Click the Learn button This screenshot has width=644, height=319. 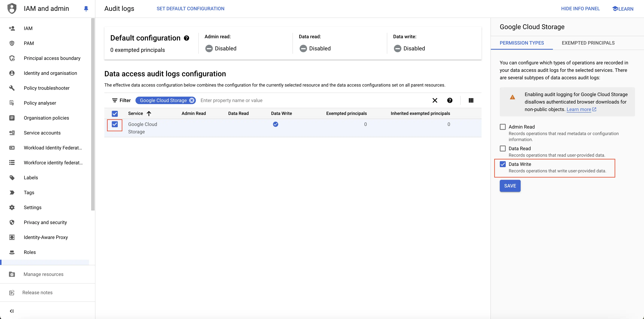click(623, 9)
